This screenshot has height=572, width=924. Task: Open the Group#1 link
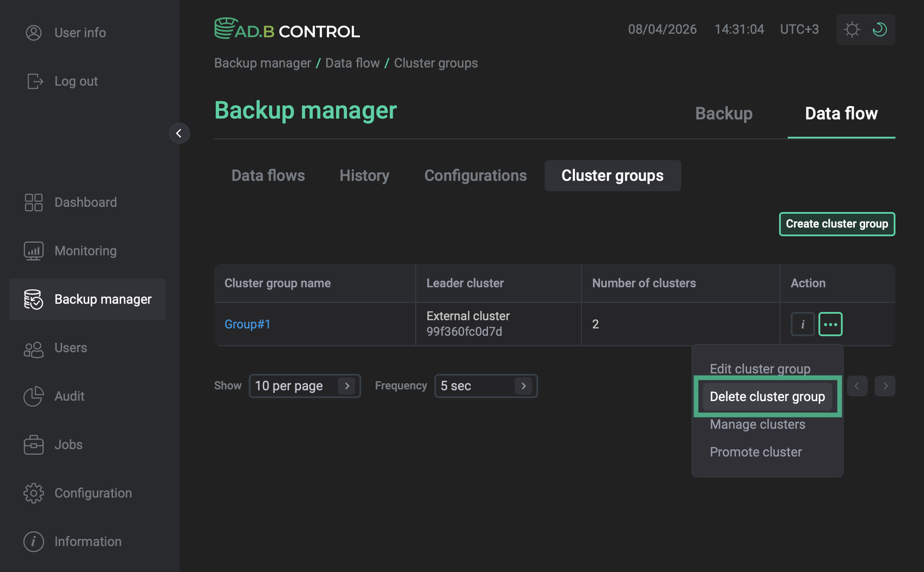pos(247,325)
